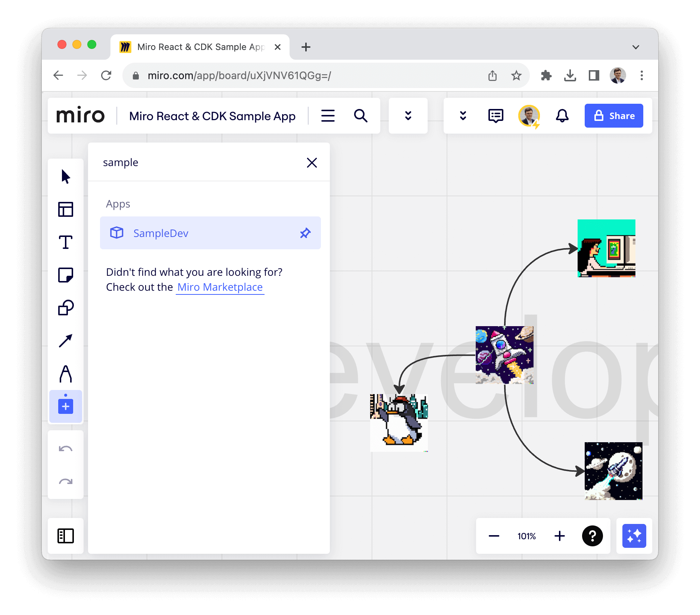
Task: Open the Templates tool in sidebar
Action: click(66, 209)
